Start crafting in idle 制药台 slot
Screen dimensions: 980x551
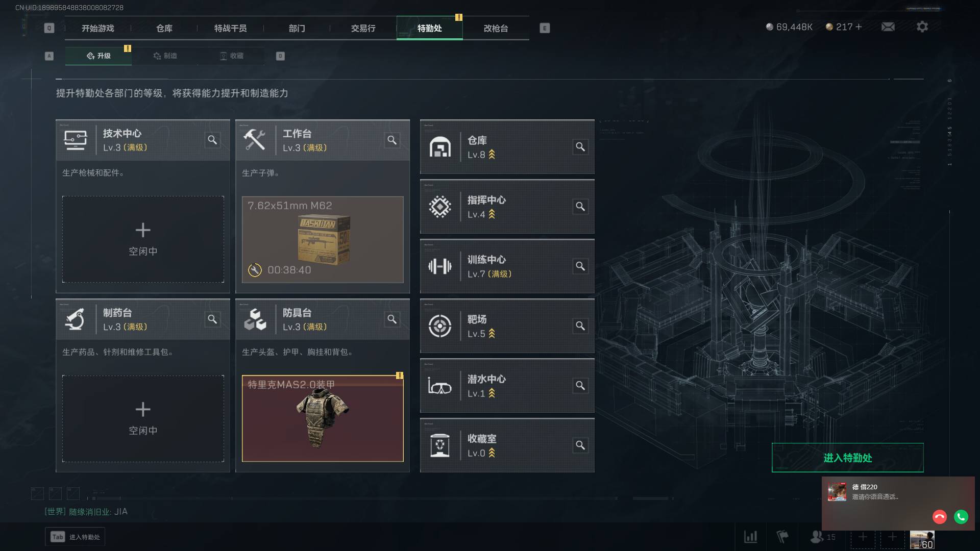click(x=143, y=418)
